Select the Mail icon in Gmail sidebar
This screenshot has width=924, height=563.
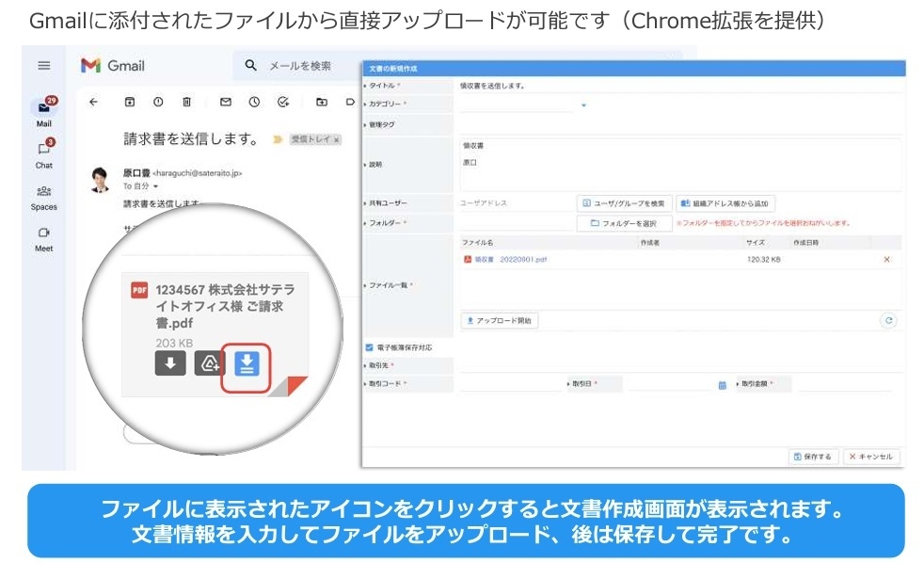tap(42, 106)
